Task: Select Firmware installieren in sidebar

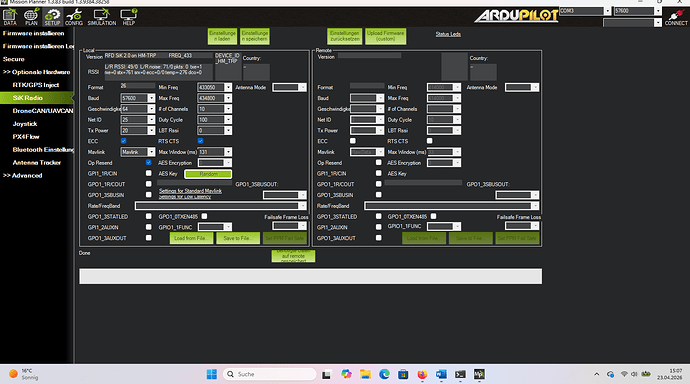Action: click(33, 33)
